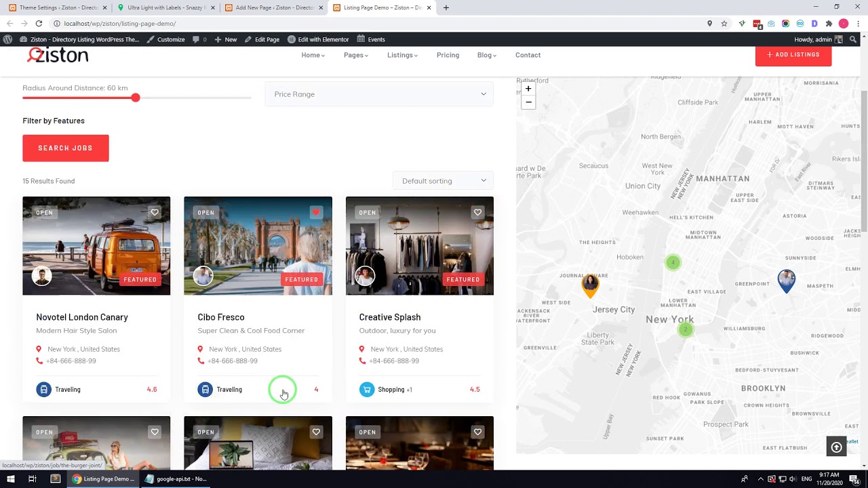Expand the Pages menu in site navigation

(x=356, y=55)
